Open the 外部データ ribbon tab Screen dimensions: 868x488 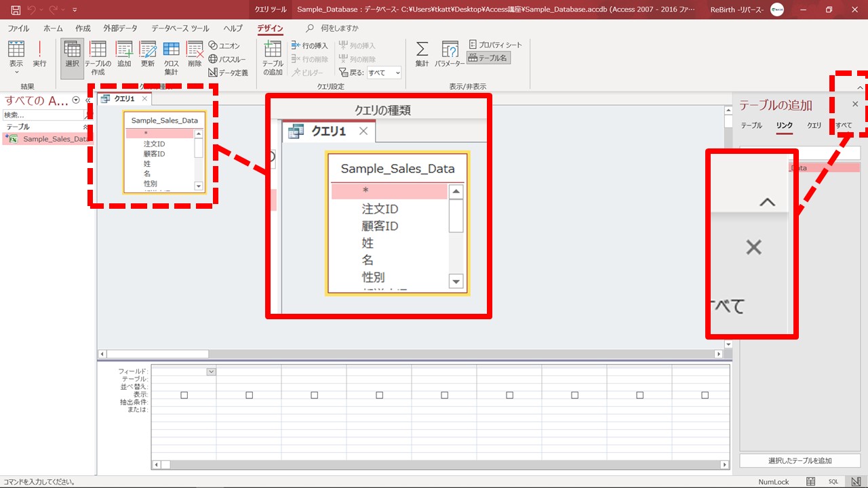click(120, 28)
